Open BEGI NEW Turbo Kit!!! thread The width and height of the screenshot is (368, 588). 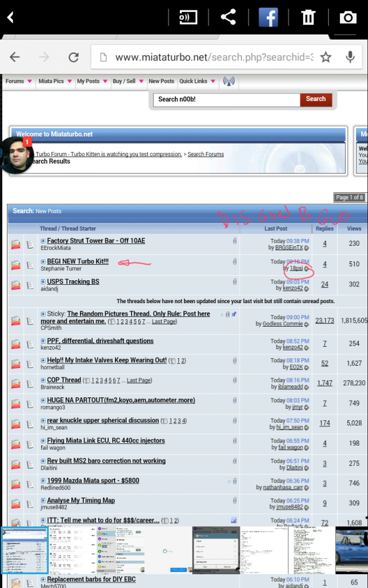click(78, 261)
